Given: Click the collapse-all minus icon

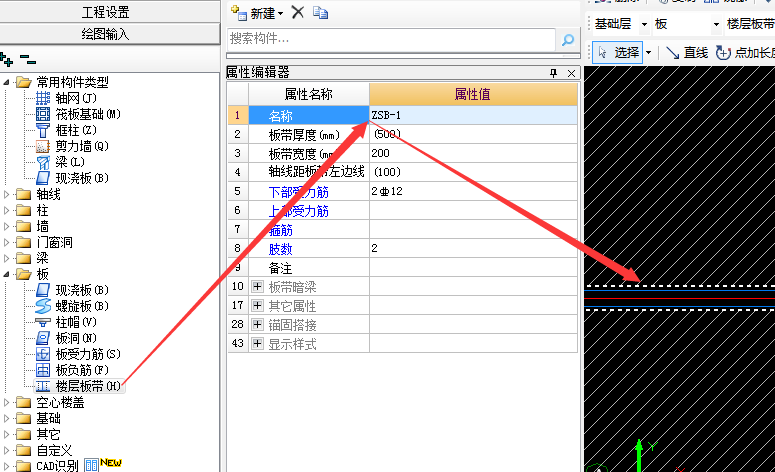Looking at the screenshot, I should [28, 60].
